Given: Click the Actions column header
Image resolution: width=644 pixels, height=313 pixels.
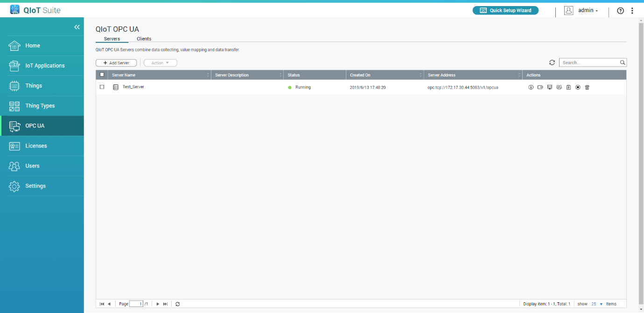Looking at the screenshot, I should (x=574, y=75).
